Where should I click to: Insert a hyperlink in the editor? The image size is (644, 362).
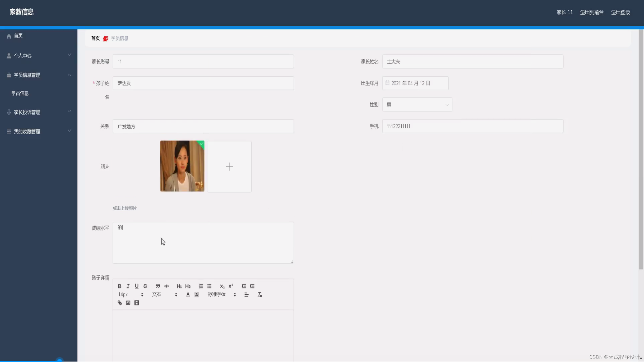[120, 303]
